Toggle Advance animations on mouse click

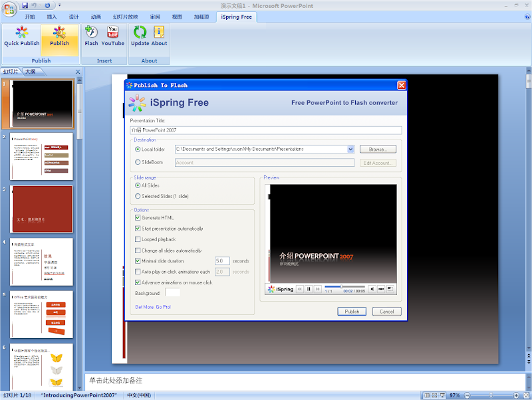138,282
